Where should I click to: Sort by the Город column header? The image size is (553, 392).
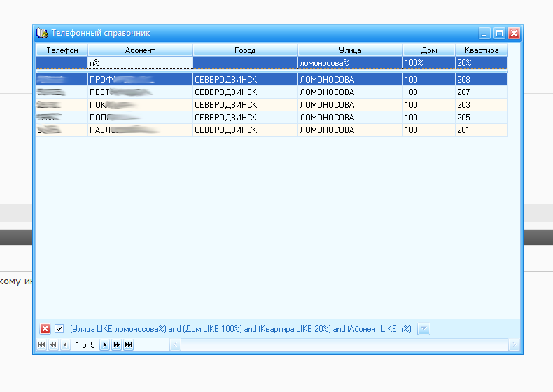(x=245, y=50)
